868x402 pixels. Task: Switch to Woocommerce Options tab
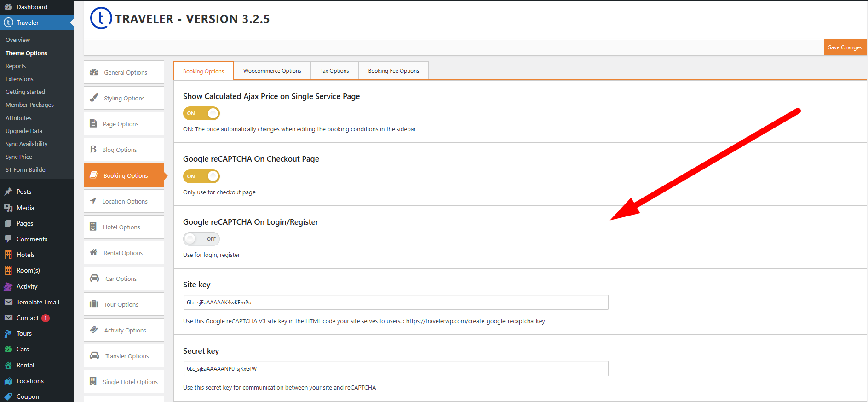[272, 71]
